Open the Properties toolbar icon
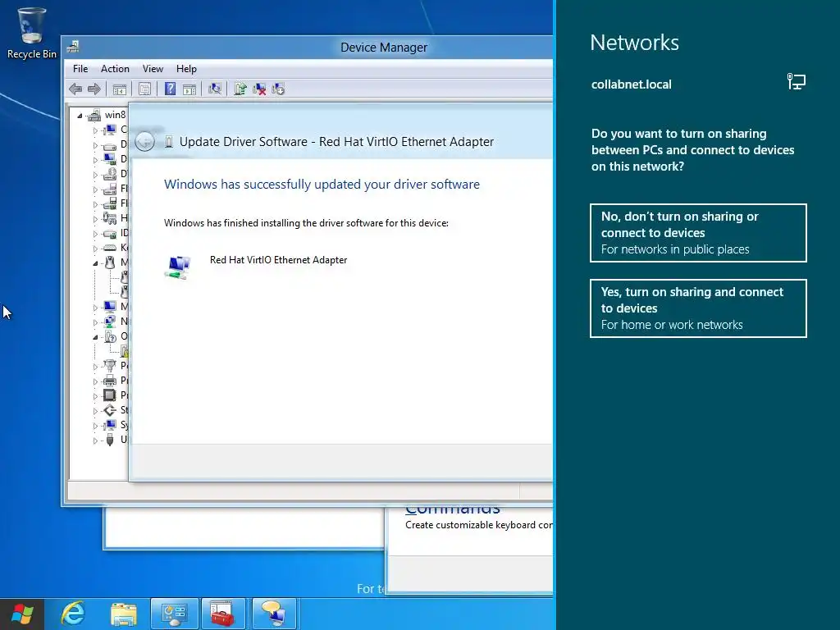 pos(144,89)
